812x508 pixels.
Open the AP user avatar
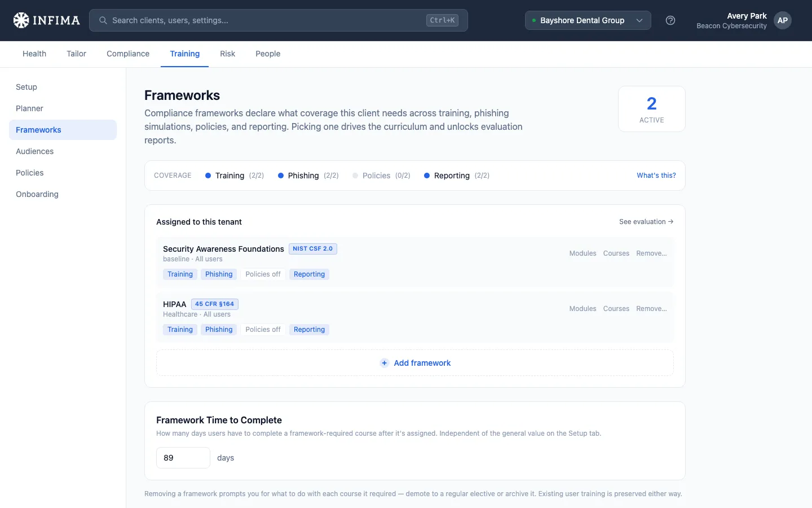click(x=783, y=20)
